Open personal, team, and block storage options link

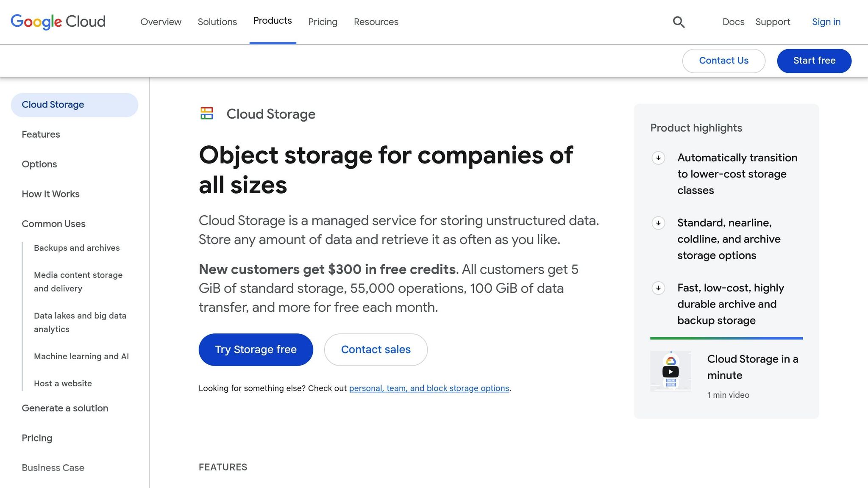click(429, 388)
